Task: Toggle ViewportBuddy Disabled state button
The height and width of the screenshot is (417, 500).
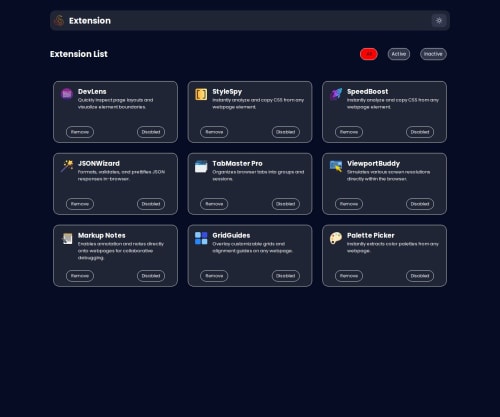Action: coord(420,204)
